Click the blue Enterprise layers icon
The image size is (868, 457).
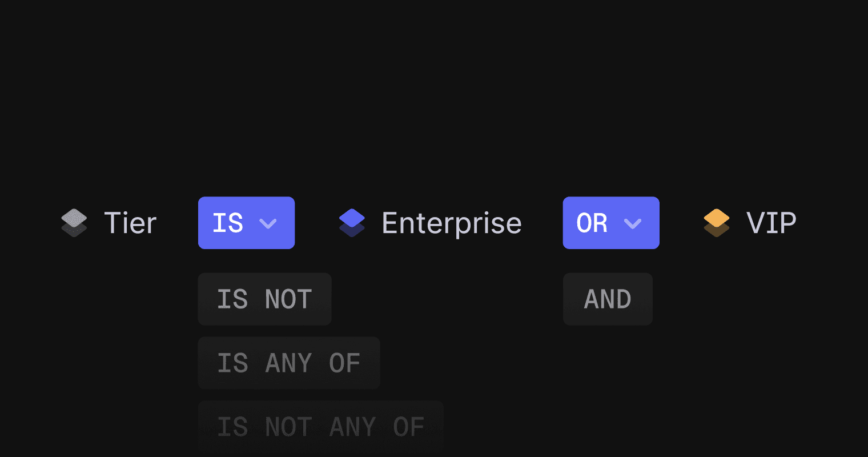tap(352, 223)
